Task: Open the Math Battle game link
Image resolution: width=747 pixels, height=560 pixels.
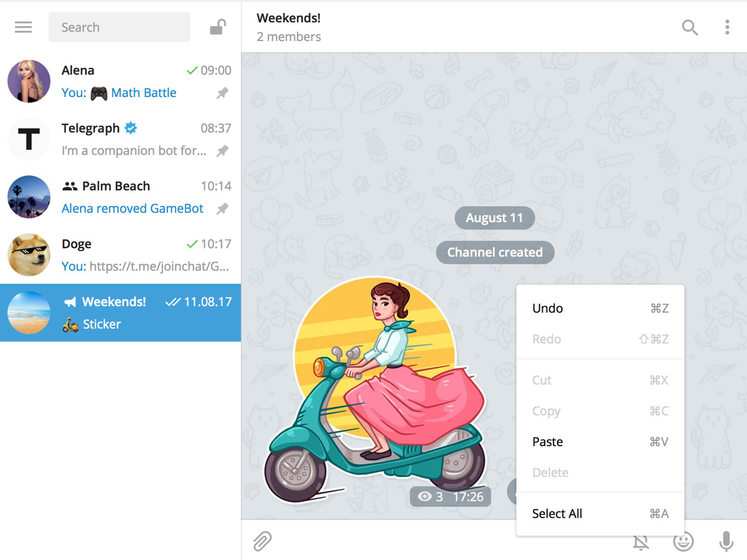Action: [143, 93]
